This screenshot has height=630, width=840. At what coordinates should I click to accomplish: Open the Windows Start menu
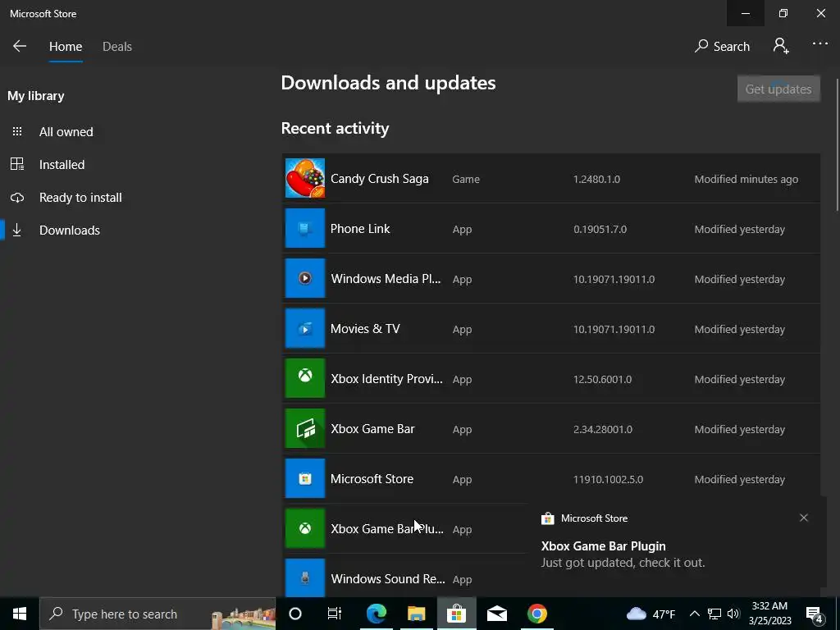(20, 614)
